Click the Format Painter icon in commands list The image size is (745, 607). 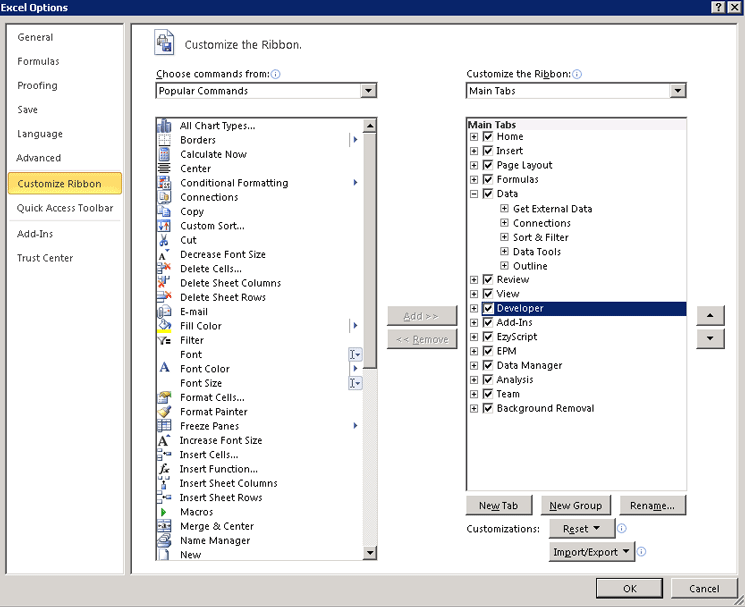tap(164, 412)
